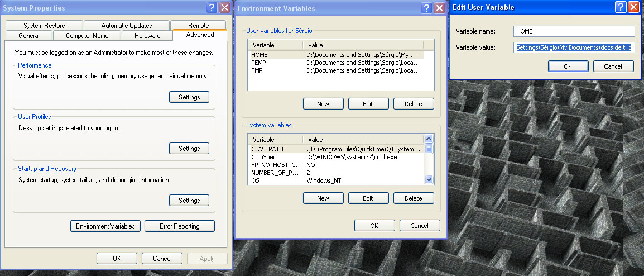Viewport: 644px width, 276px height.
Task: Select the HOME user variable row
Action: (x=336, y=55)
